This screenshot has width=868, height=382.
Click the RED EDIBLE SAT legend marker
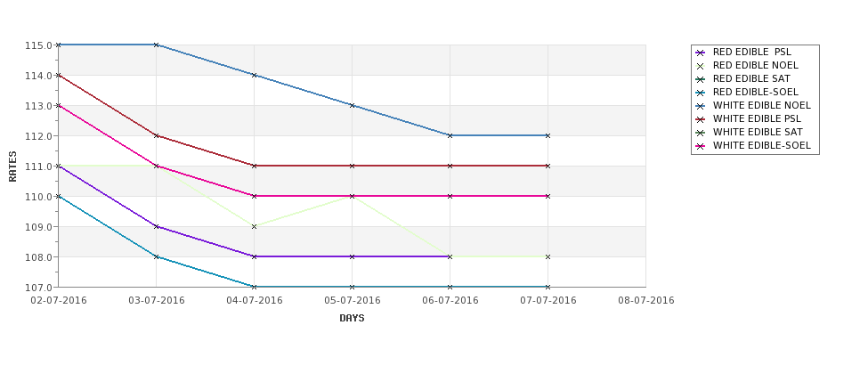point(701,79)
